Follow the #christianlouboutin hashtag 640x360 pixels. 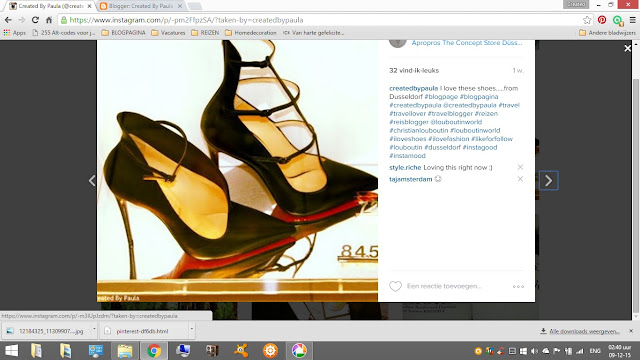[418, 130]
